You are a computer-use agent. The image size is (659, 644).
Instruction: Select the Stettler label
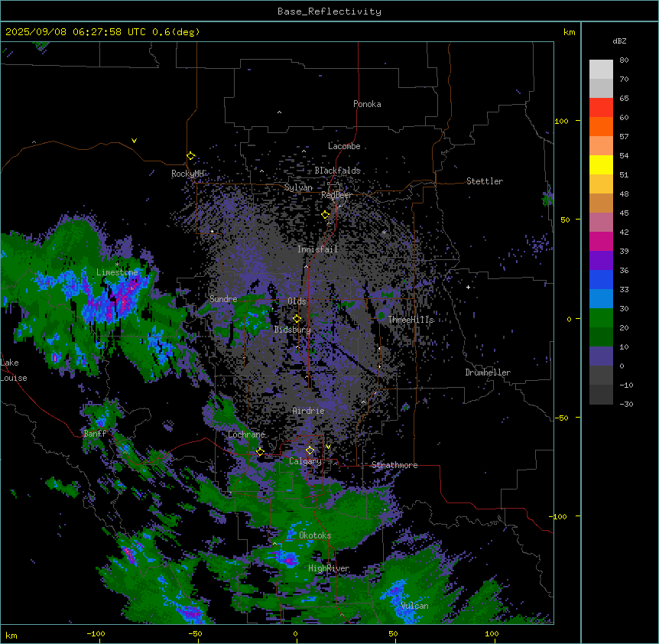485,181
